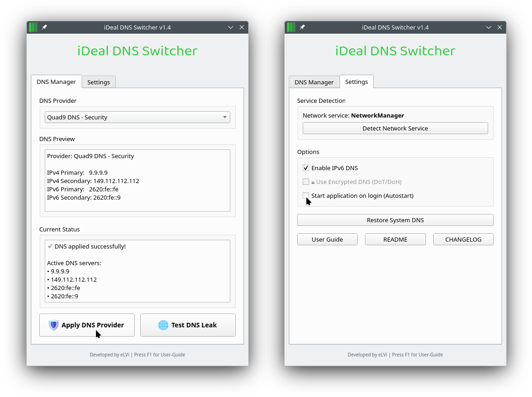Select Settings tab in right window
Viewport: 532px width, 397px height.
tap(357, 82)
